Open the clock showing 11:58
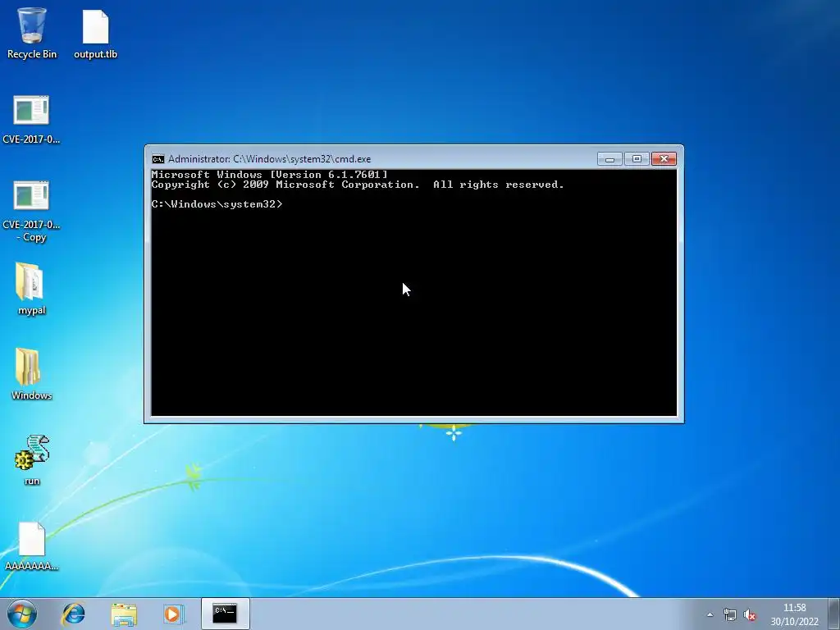Viewport: 840px width, 630px height. [x=794, y=614]
